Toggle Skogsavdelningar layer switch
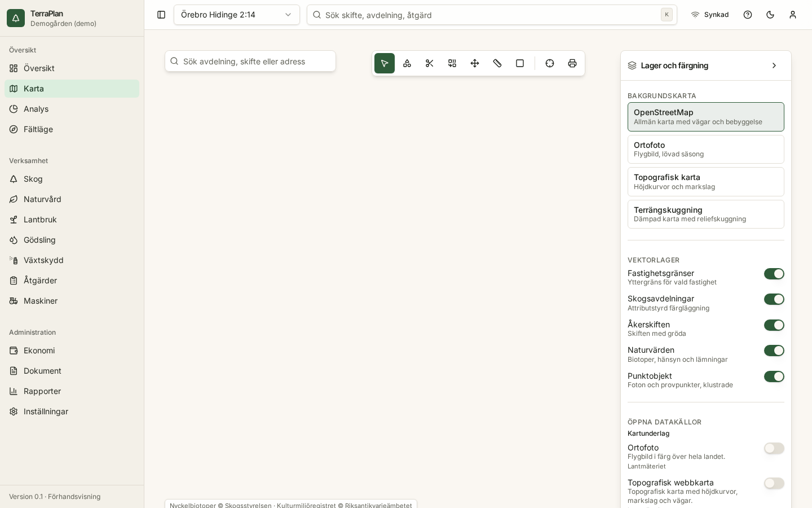This screenshot has height=508, width=812. (774, 299)
